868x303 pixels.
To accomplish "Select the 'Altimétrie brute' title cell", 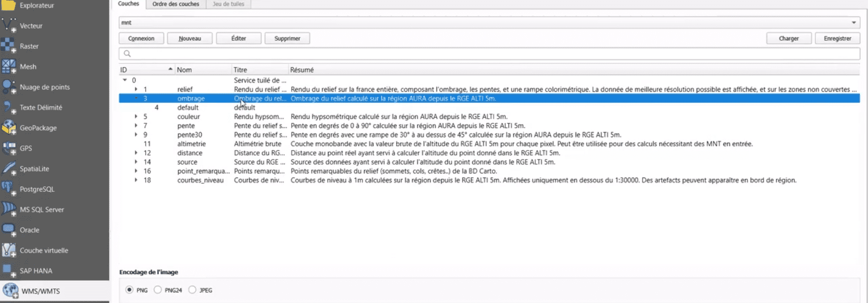I will [258, 144].
